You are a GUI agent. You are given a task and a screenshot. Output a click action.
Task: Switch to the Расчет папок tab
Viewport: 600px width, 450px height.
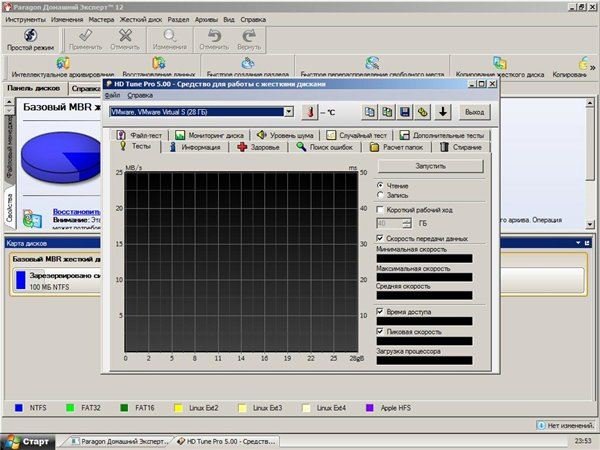click(x=396, y=147)
